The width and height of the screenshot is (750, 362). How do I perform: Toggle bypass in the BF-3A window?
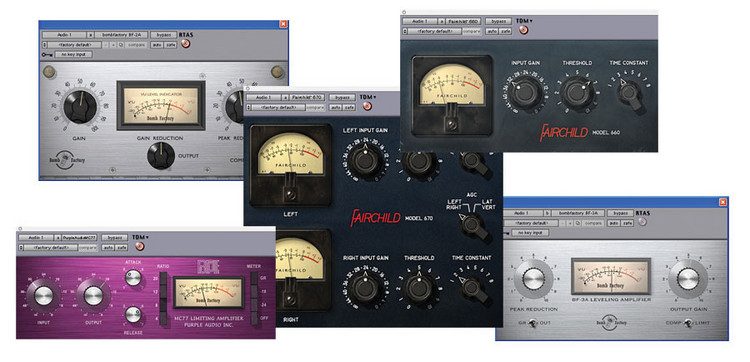(x=620, y=213)
